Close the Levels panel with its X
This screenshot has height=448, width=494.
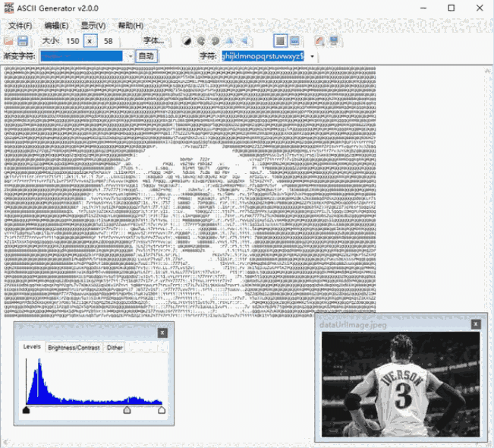162,333
